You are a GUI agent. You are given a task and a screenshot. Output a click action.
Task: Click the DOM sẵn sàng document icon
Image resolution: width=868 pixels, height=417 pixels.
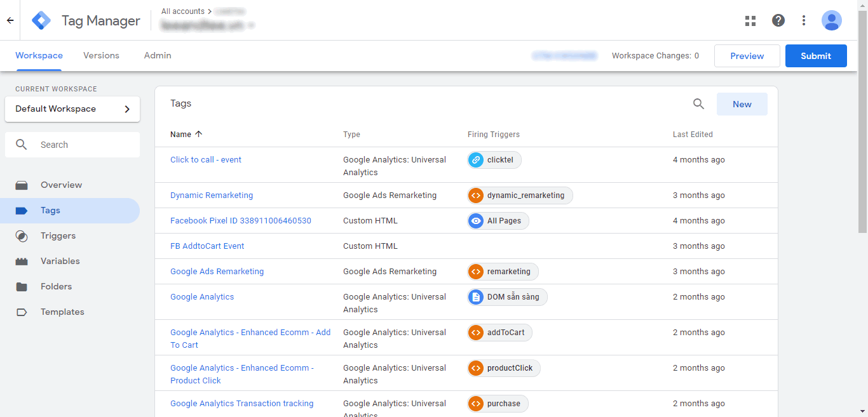pyautogui.click(x=476, y=297)
